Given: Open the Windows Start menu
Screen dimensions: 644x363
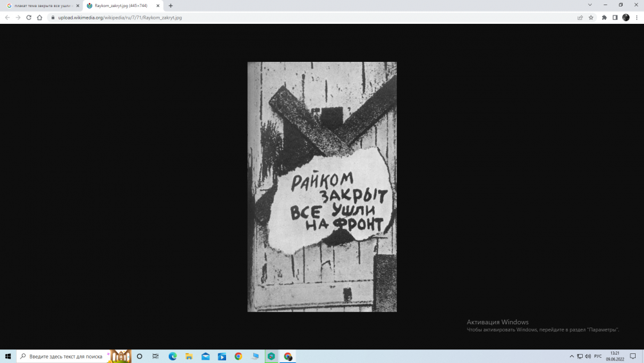Looking at the screenshot, I should (x=8, y=357).
